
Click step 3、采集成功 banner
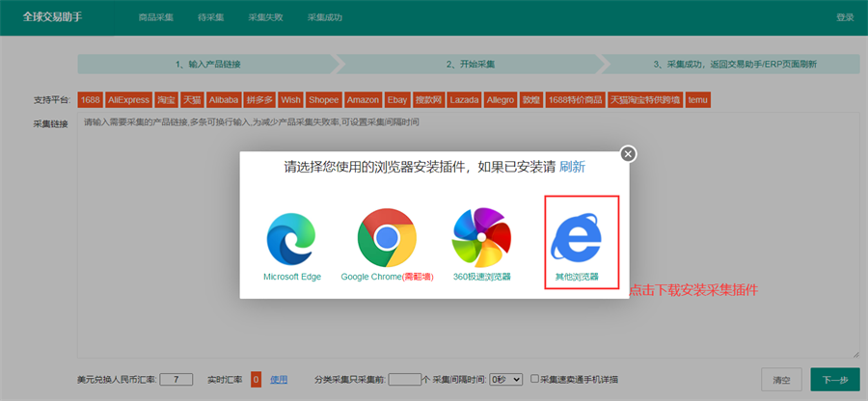[735, 65]
